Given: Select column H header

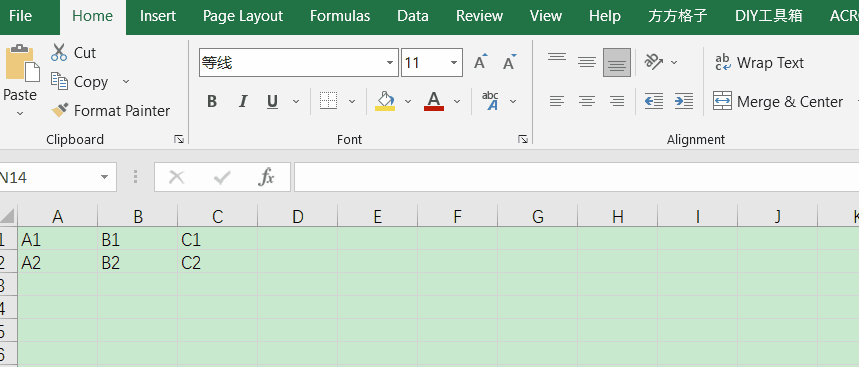Looking at the screenshot, I should tap(617, 217).
